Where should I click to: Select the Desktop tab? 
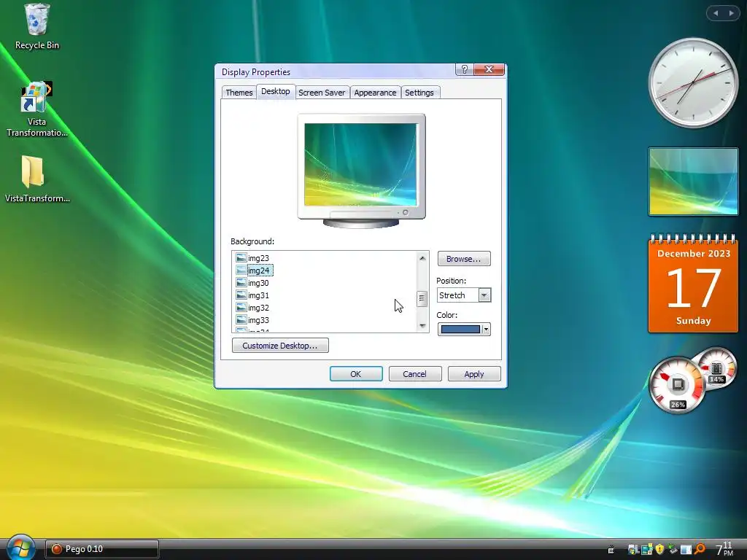click(275, 91)
